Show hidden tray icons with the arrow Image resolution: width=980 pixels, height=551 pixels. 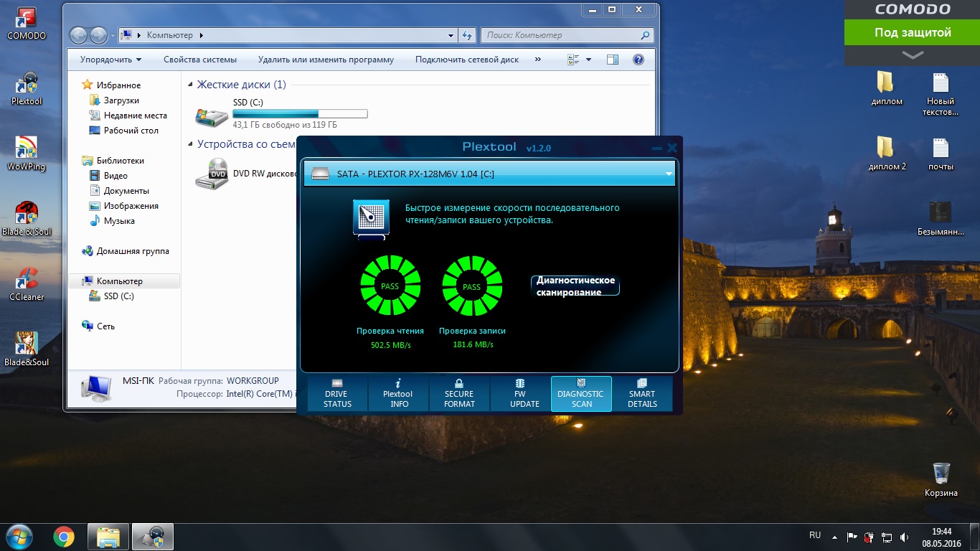834,537
